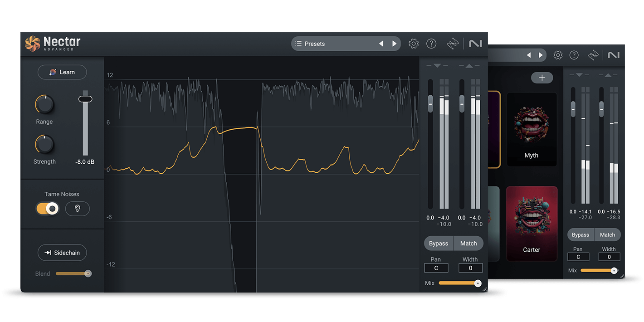Screen dimensions: 644x322
Task: Click the output up-arrow header in front window
Action: (469, 66)
